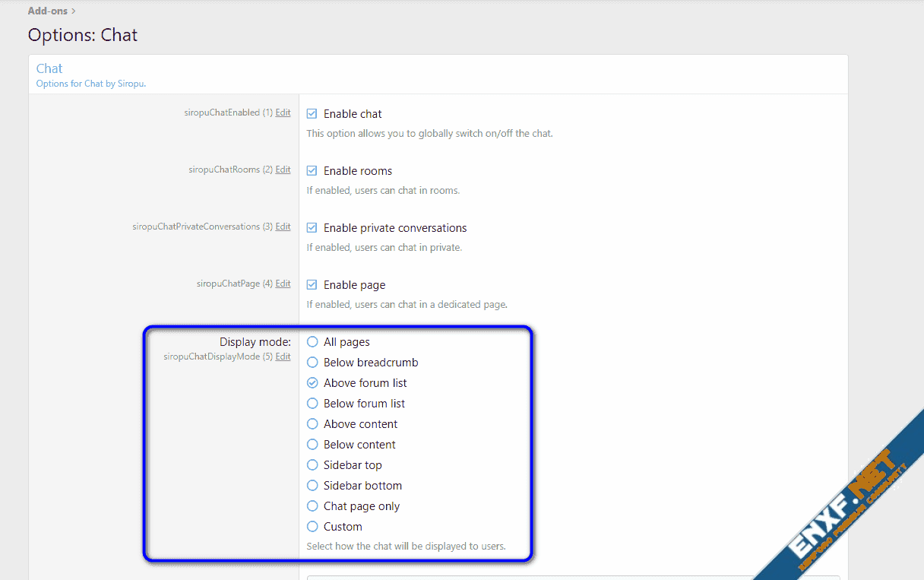924x580 pixels.
Task: Uncheck the Enable rooms checkbox
Action: pos(312,171)
